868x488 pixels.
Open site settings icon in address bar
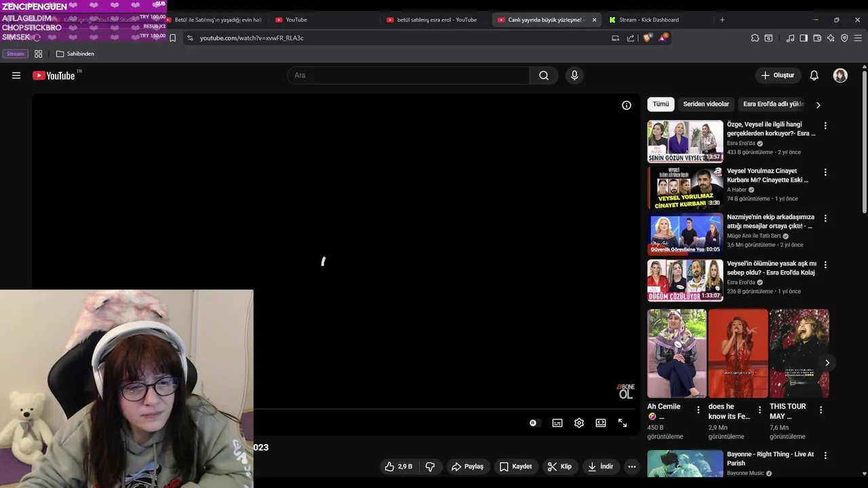coord(190,38)
